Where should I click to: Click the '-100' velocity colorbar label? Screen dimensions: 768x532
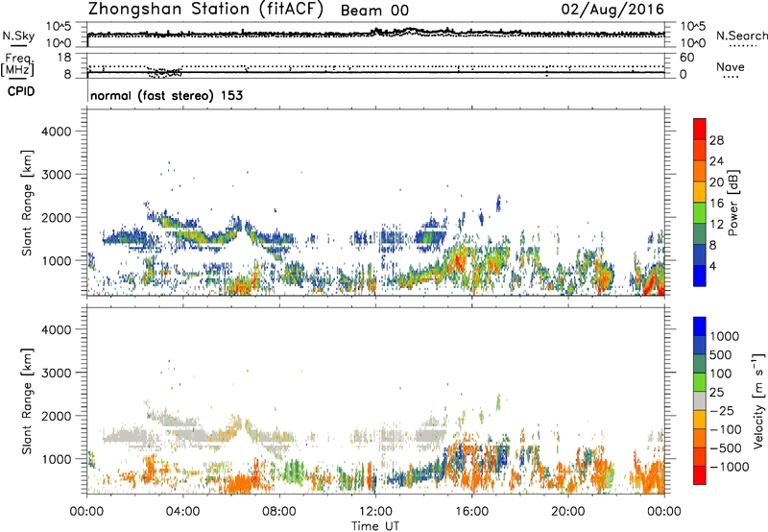click(725, 429)
